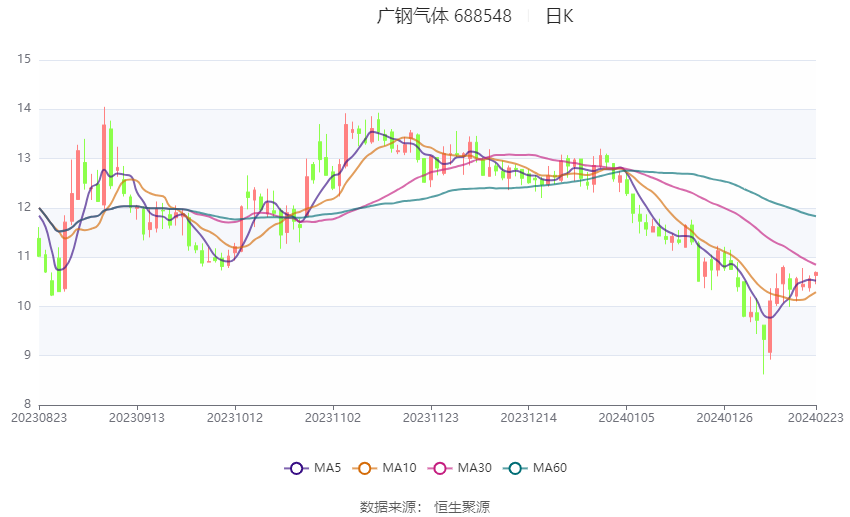
Task: Toggle the MA30 legend series
Action: (x=460, y=468)
